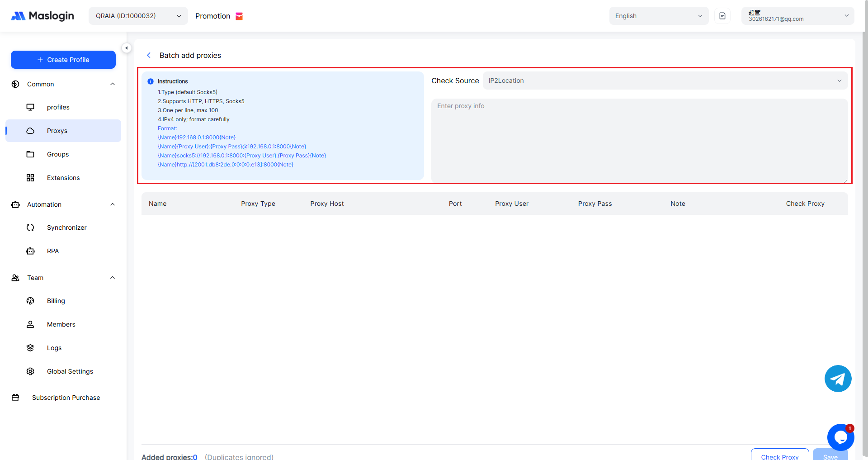Viewport: 868px width, 460px height.
Task: Collapse the Automation section
Action: coord(113,204)
